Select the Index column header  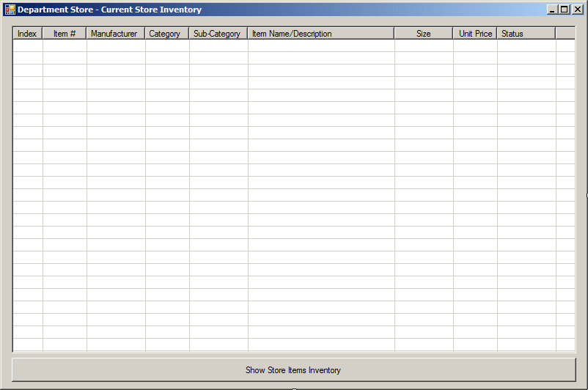(x=27, y=34)
